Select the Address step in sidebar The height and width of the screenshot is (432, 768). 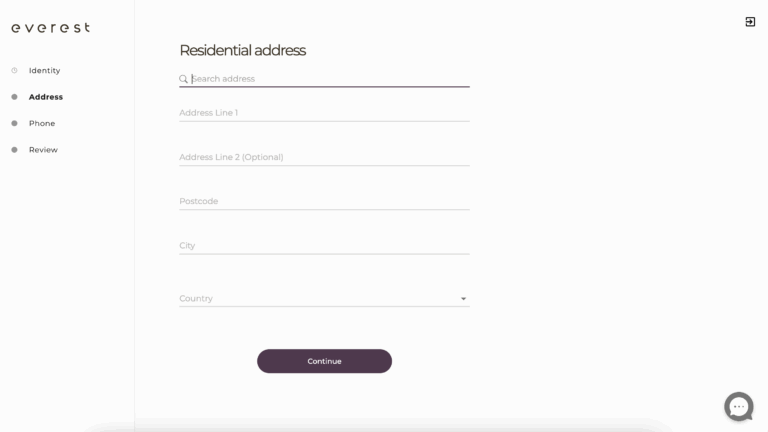point(46,97)
